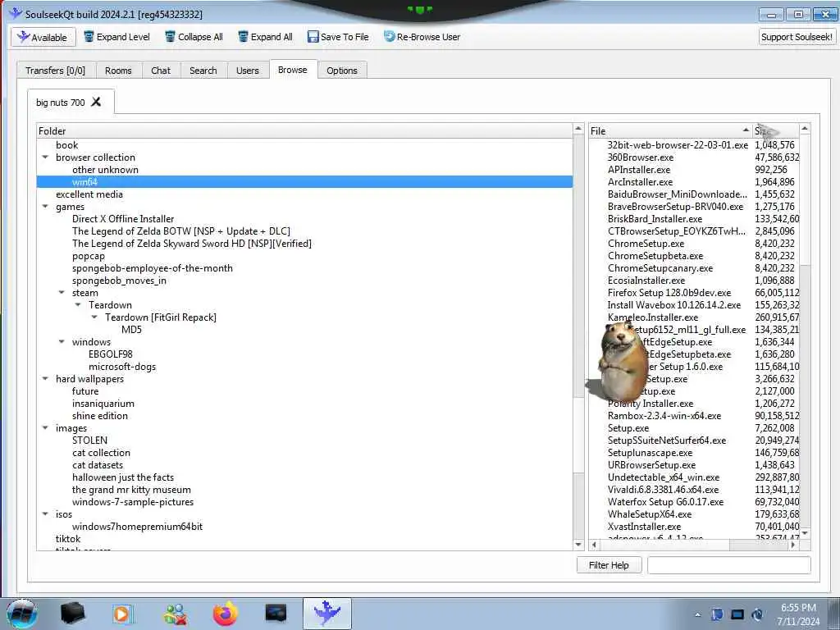Open the media player taskbar icon
This screenshot has height=630, width=840.
(x=122, y=614)
